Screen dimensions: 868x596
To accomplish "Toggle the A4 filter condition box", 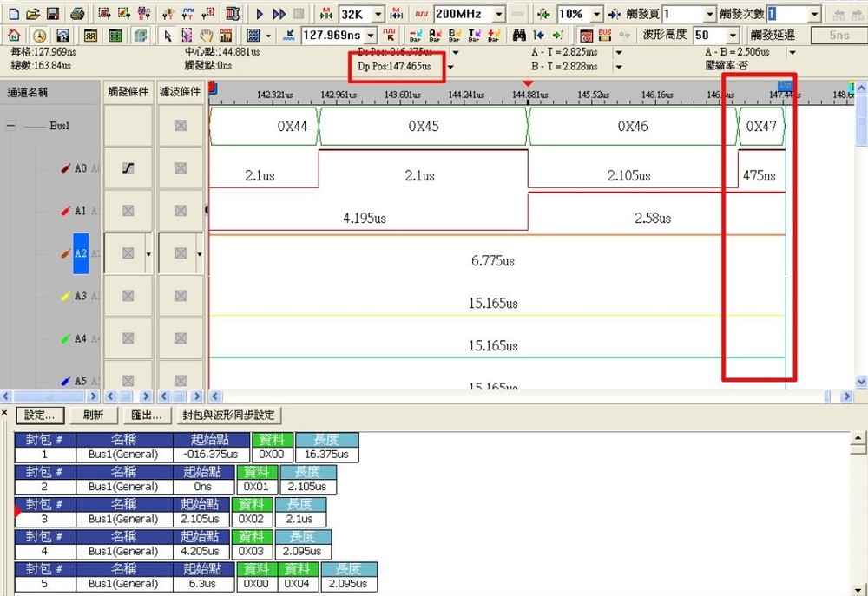I will (181, 338).
